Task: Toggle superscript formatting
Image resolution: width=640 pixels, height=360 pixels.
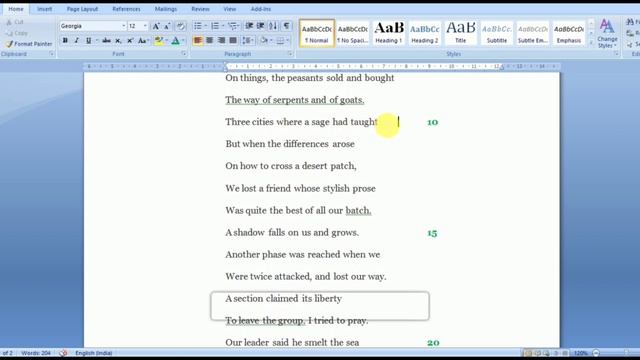Action: [x=130, y=40]
